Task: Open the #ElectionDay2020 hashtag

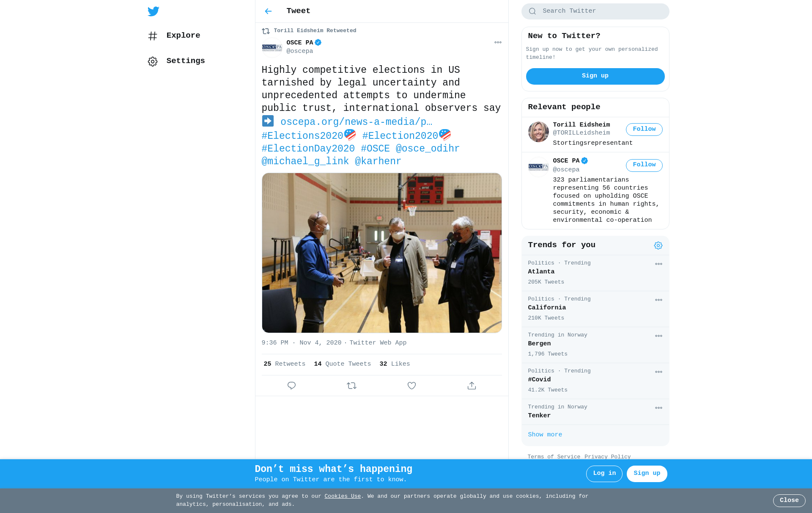Action: click(308, 149)
